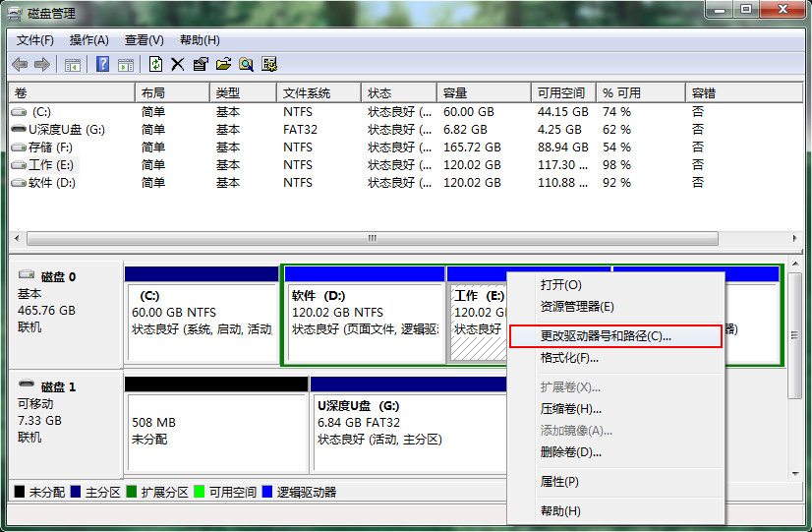Click the Back arrow toolbar icon

[20, 65]
